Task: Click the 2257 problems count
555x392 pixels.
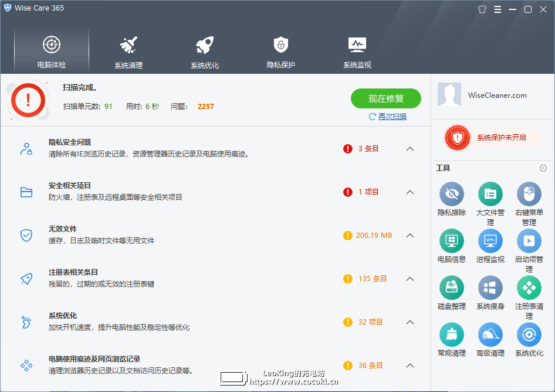Action: (x=206, y=107)
